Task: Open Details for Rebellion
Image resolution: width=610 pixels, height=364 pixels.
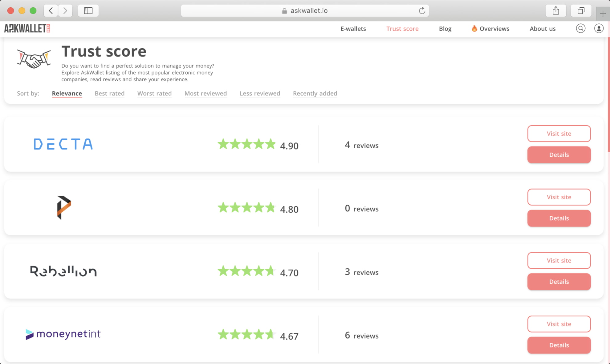Action: (x=559, y=282)
